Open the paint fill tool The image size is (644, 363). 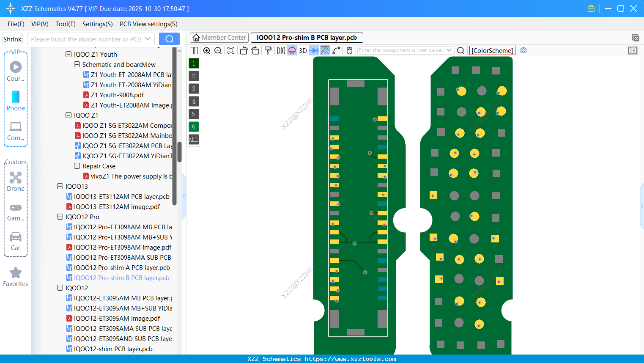pyautogui.click(x=268, y=50)
